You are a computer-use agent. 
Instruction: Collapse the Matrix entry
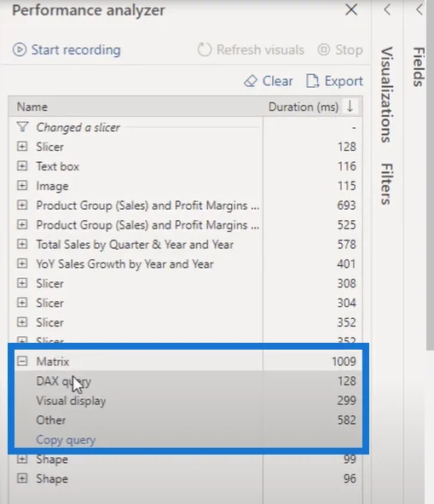pyautogui.click(x=22, y=362)
